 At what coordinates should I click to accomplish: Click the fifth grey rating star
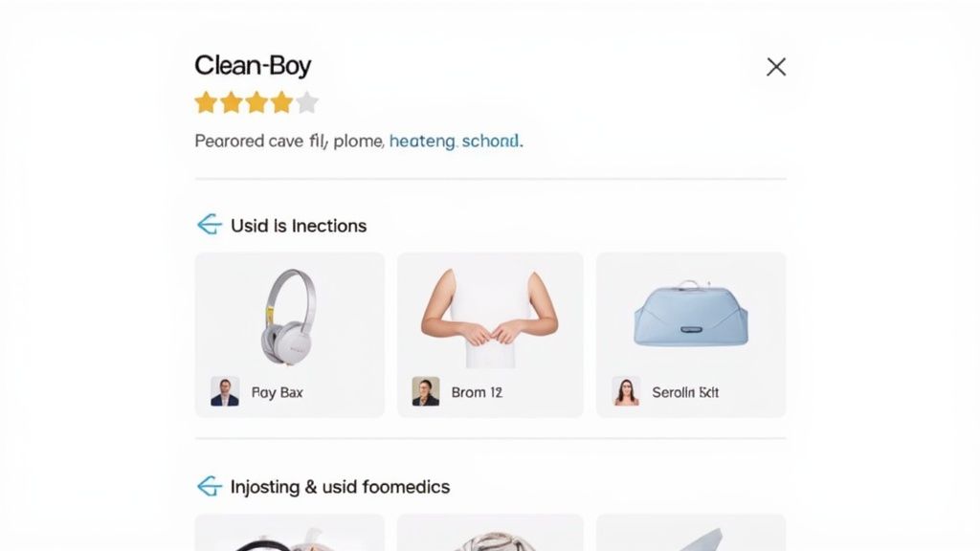(x=307, y=102)
